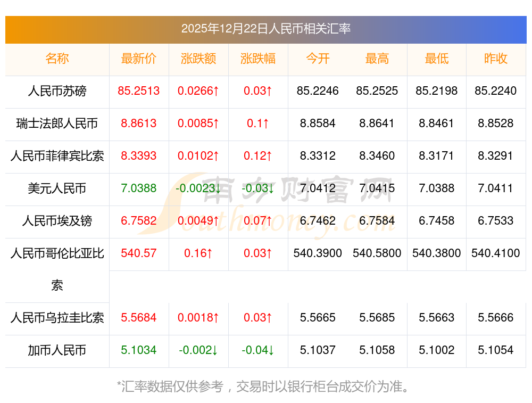Select the row name '人民币埃及镑'
Screen dimensions: 532x403
57,221
